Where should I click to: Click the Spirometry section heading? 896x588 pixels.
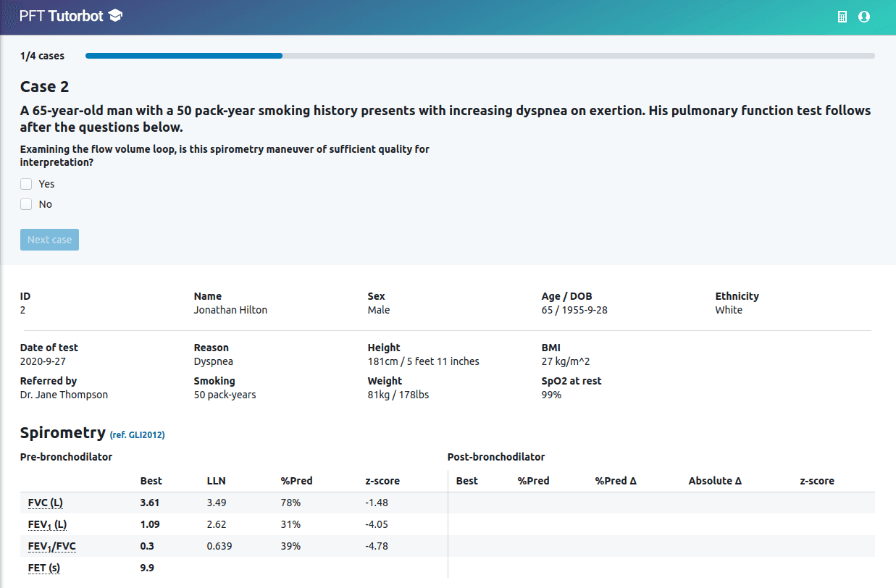point(63,433)
